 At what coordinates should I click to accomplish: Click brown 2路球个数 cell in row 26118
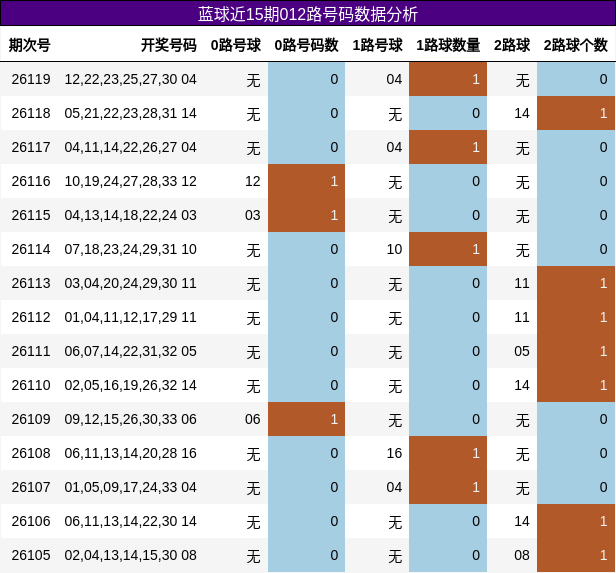click(576, 114)
